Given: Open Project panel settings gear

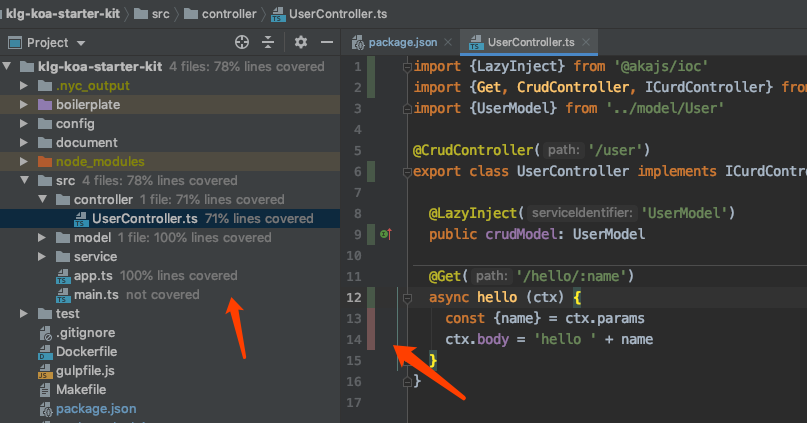Looking at the screenshot, I should (x=301, y=42).
